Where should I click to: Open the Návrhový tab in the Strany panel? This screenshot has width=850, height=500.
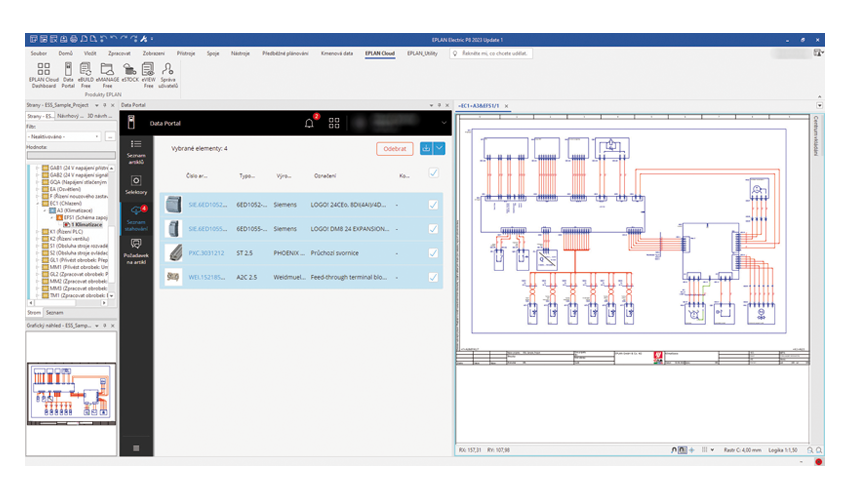70,116
